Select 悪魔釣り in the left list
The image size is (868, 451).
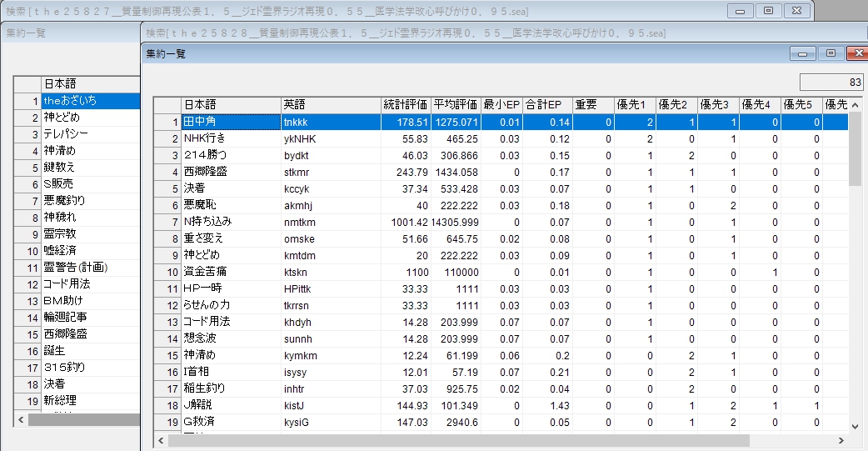click(90, 201)
